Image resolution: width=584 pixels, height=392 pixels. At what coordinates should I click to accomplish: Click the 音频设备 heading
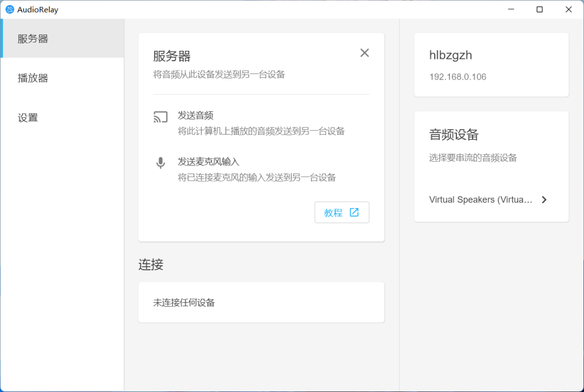click(454, 135)
